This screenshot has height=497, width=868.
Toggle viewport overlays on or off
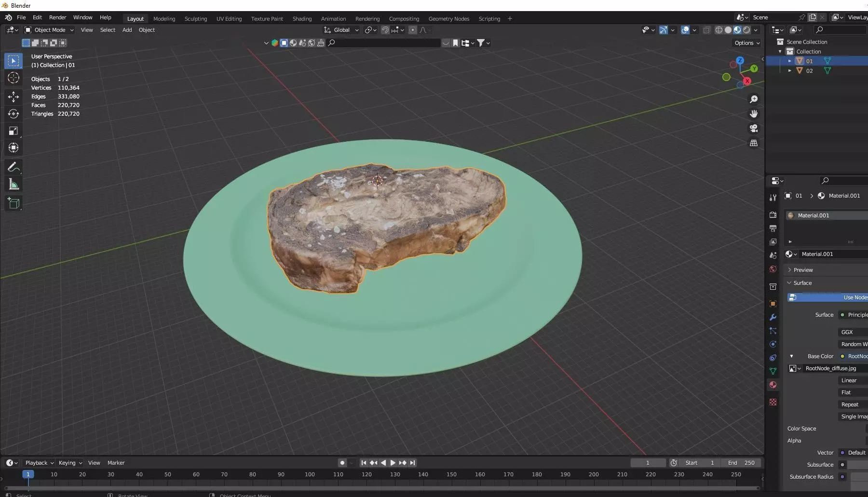pyautogui.click(x=685, y=30)
